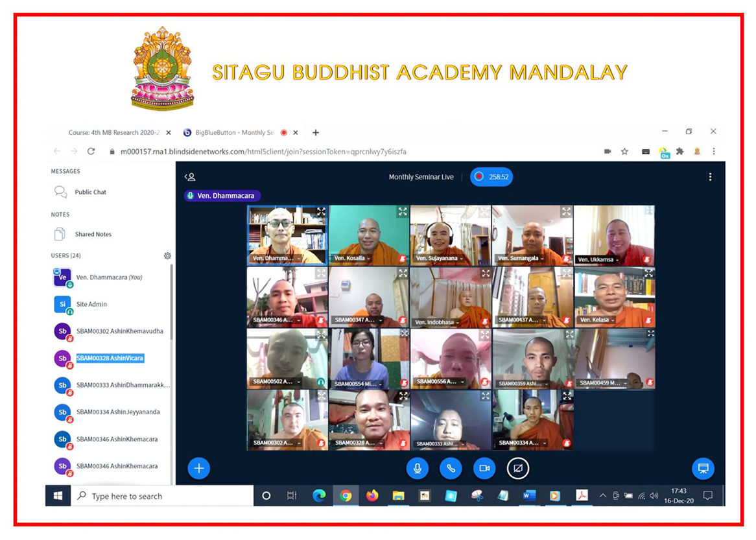Click the SBAM00556 webcam thumbnail
The height and width of the screenshot is (540, 756).
click(451, 358)
